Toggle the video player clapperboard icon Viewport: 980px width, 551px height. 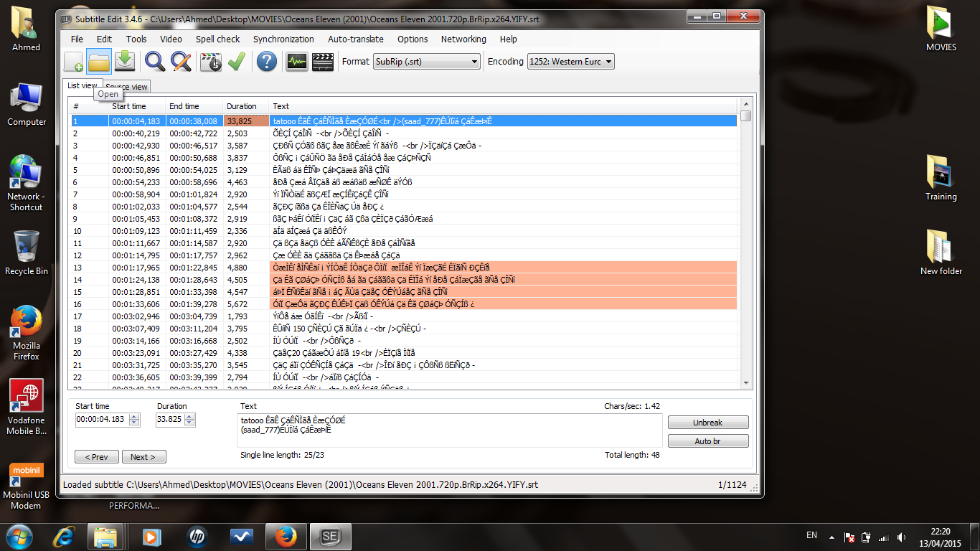pos(323,62)
